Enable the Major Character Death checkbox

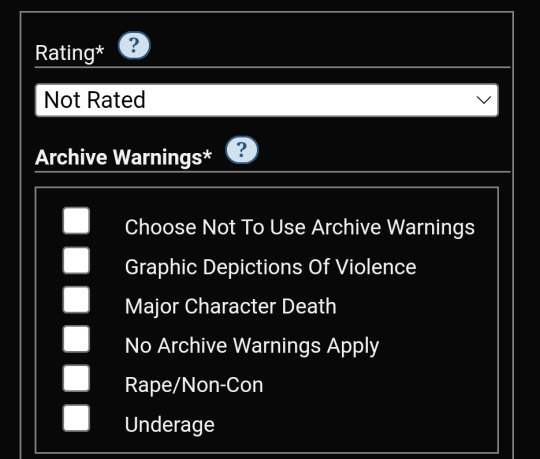[x=76, y=300]
